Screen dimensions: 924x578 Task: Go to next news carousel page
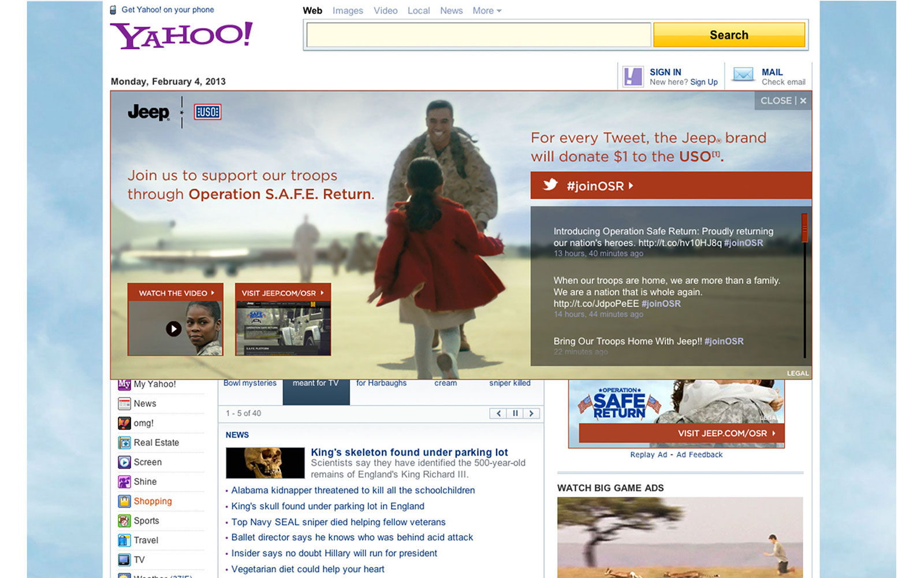click(x=531, y=413)
